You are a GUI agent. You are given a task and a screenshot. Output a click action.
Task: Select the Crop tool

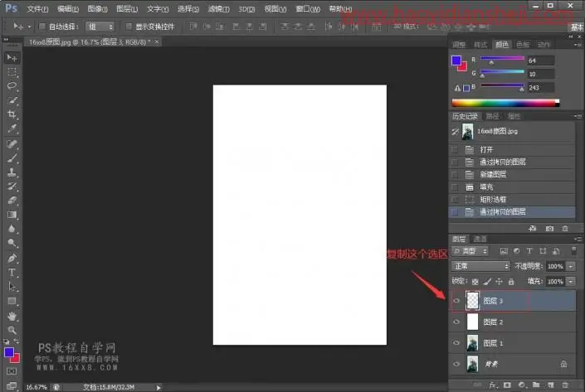[x=12, y=114]
